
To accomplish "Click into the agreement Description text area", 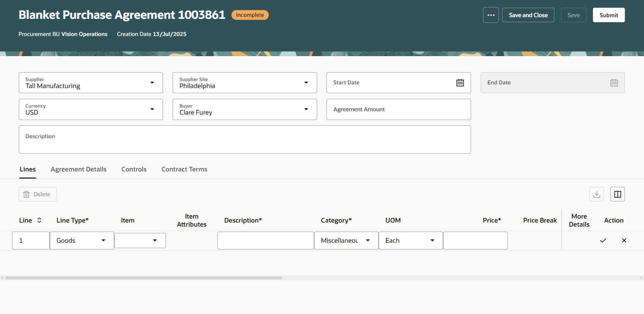I will click(245, 140).
